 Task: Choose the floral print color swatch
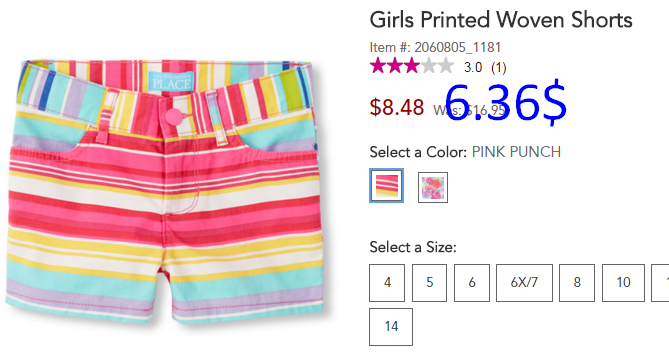[x=433, y=187]
